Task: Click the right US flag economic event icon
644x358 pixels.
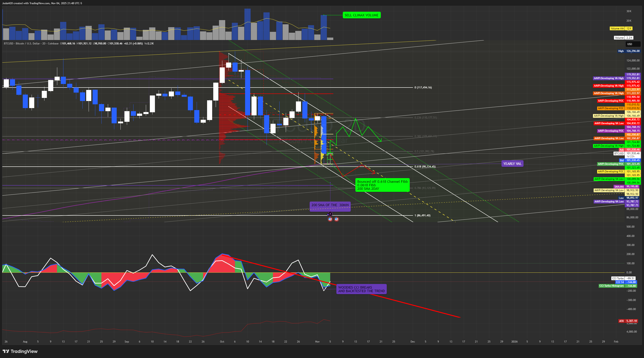Action: click(x=337, y=219)
